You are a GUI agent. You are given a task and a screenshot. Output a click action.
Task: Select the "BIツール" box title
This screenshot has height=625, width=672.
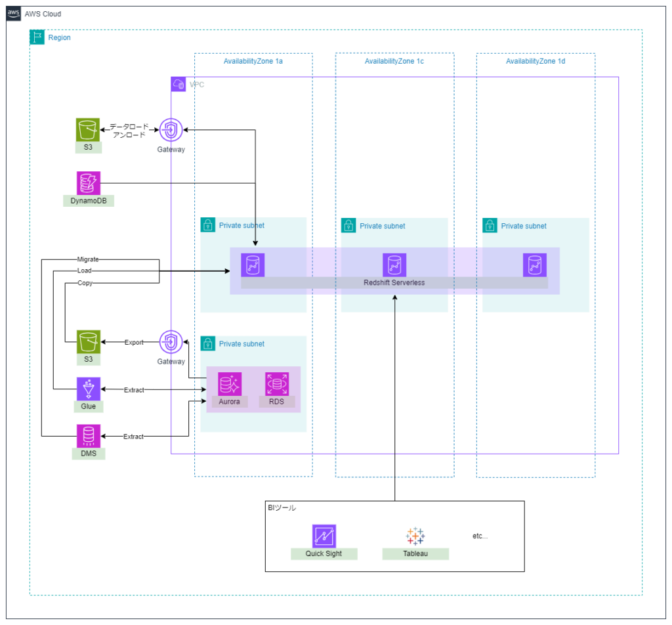282,508
